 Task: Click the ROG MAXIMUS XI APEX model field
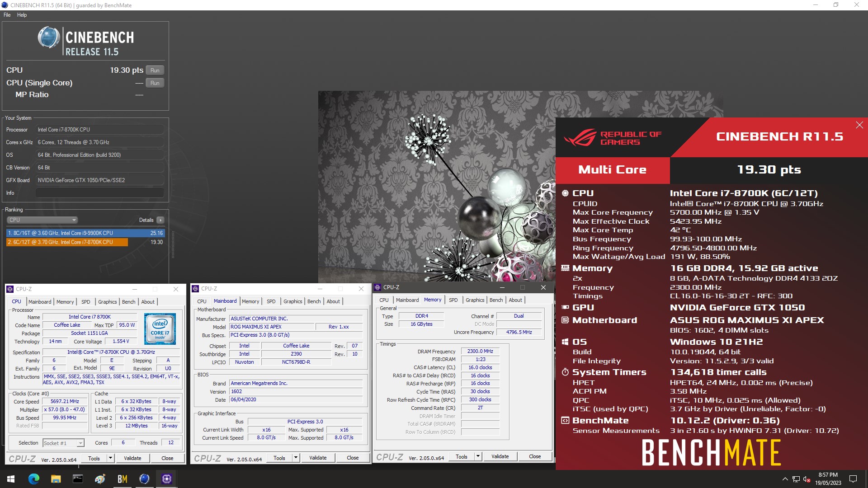[272, 327]
